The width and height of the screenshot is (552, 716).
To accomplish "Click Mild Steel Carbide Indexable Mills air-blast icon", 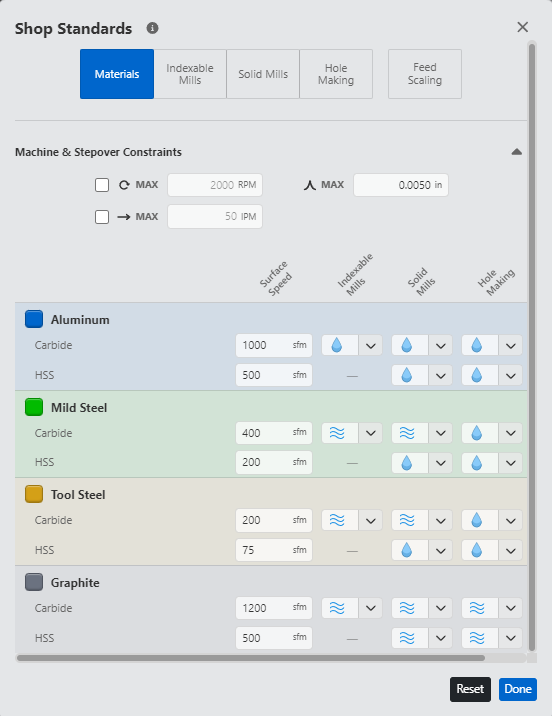I will 337,433.
